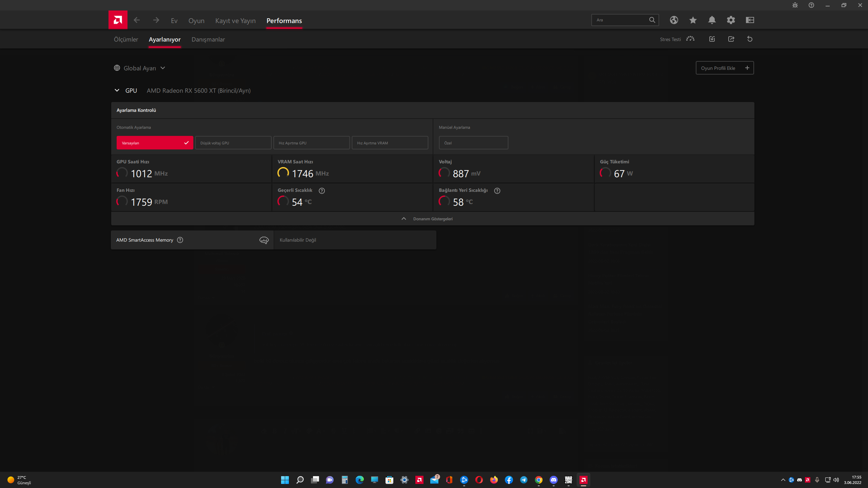Select the Düşük voltaj GPU preset
The height and width of the screenshot is (488, 868).
coord(233,143)
